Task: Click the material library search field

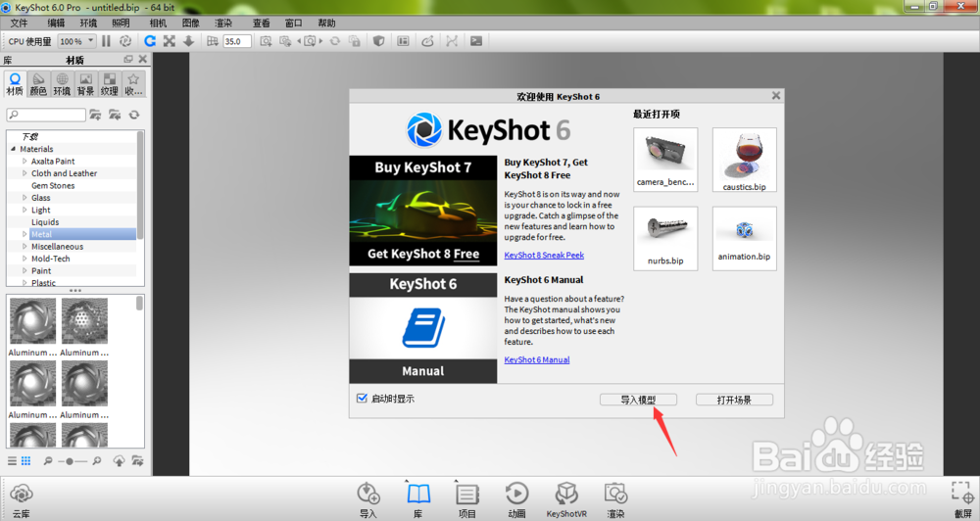Action: [x=46, y=115]
